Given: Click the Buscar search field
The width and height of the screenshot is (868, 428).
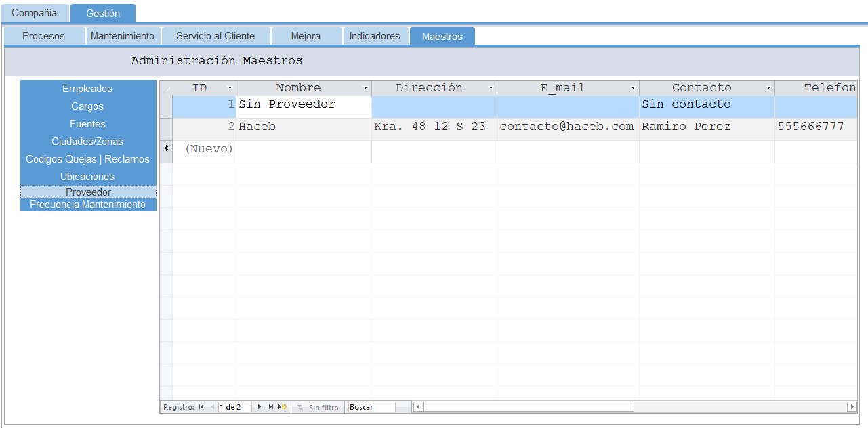Looking at the screenshot, I should [371, 407].
